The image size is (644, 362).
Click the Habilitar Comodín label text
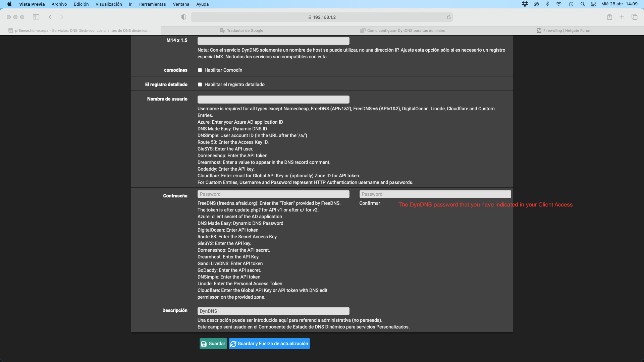tap(223, 70)
